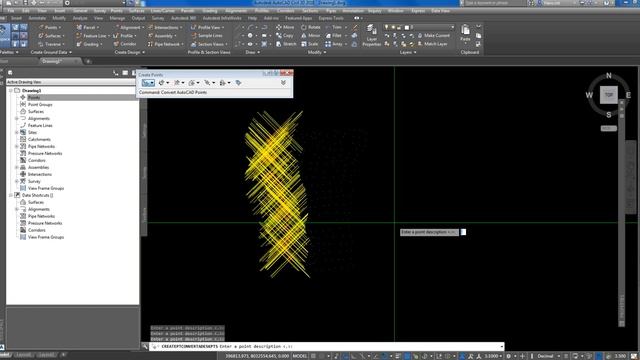The width and height of the screenshot is (640, 360).
Task: Open the Annotate ribbon tab
Action: [37, 18]
